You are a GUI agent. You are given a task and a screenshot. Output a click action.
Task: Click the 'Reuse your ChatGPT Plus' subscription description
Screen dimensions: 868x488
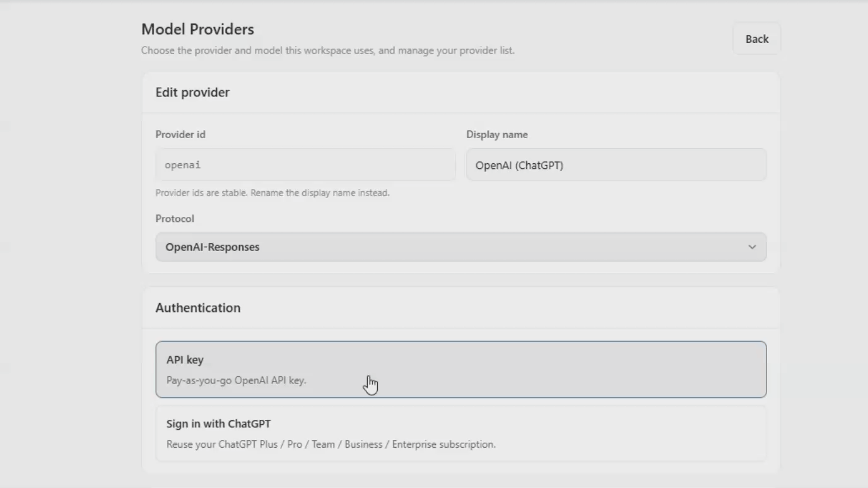331,444
